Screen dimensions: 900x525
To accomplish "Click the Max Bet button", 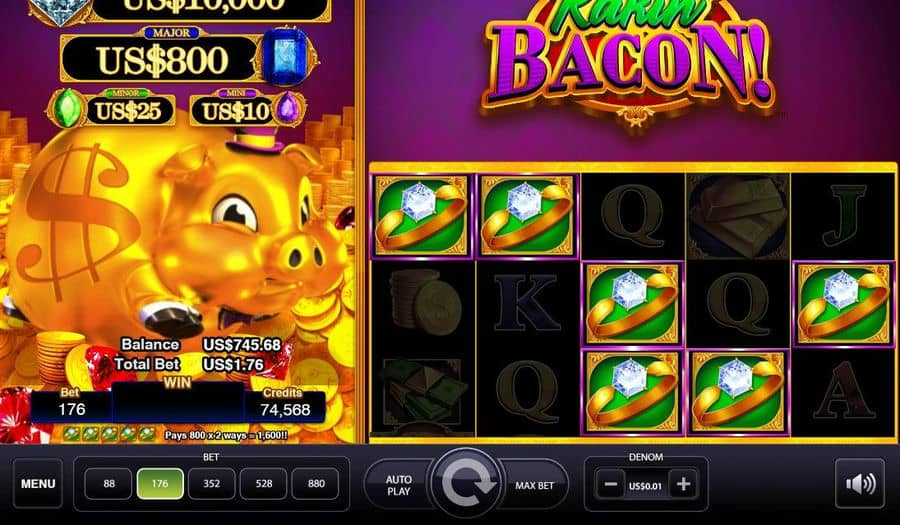I will [x=534, y=485].
